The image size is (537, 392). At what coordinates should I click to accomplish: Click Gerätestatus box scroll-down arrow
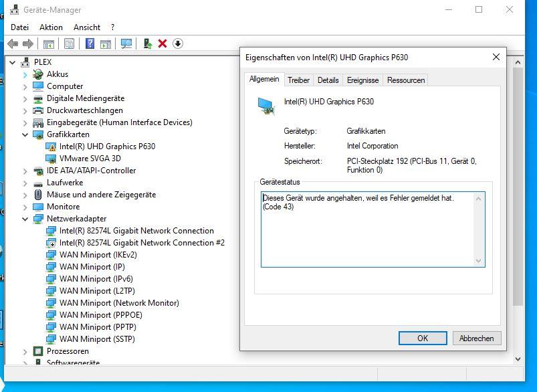[478, 261]
